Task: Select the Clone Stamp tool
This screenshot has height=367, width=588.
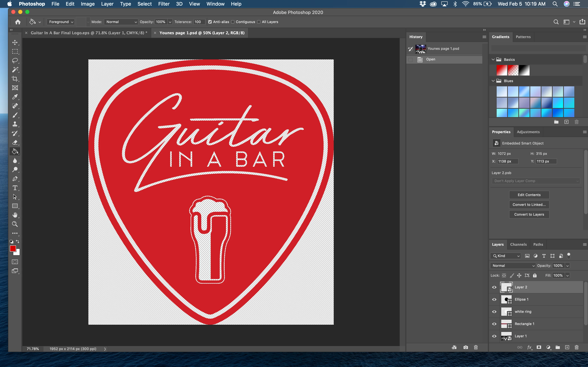Action: click(15, 124)
